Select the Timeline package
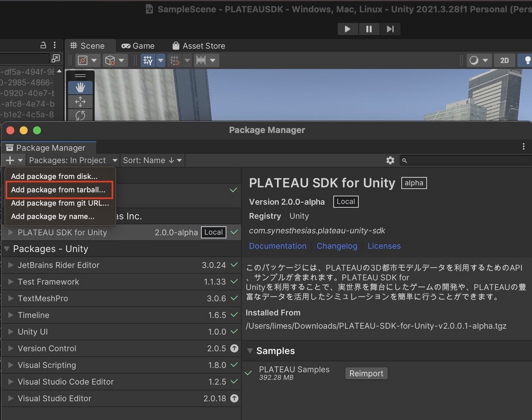This screenshot has width=532, height=420. point(121,315)
